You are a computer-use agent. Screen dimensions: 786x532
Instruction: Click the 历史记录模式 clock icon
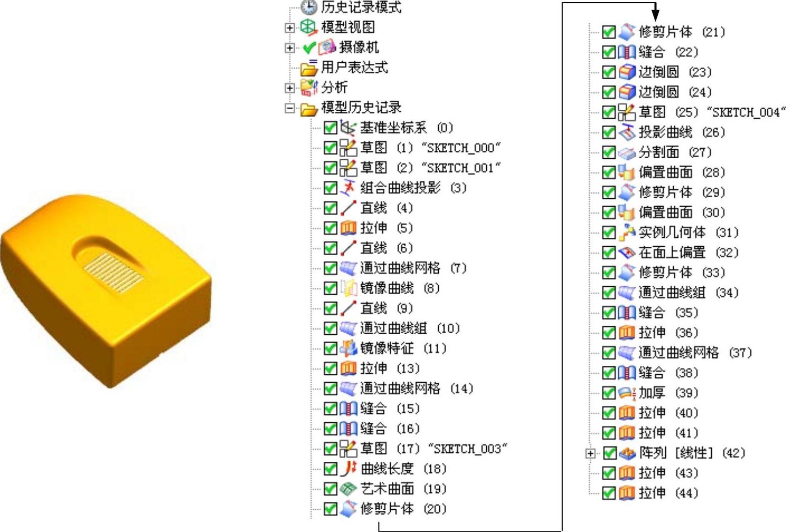click(309, 7)
